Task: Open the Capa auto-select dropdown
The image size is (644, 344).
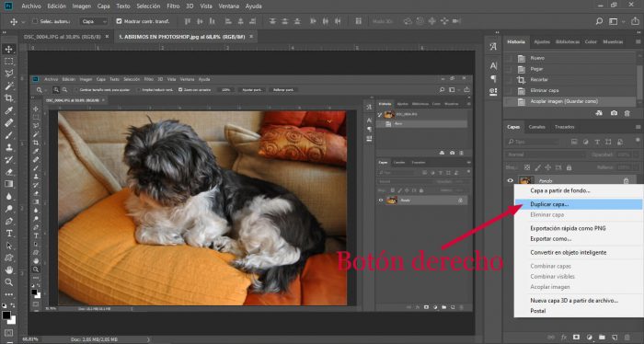Action: click(x=95, y=21)
